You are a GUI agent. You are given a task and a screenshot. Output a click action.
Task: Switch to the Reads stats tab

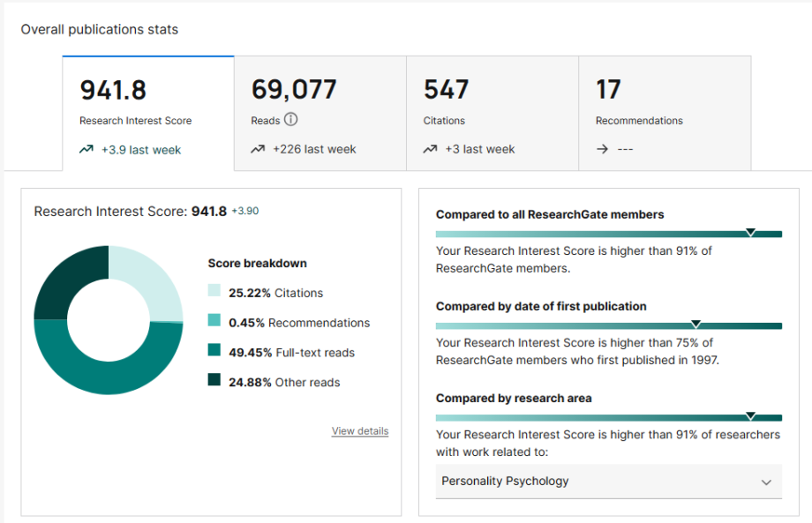coord(320,113)
